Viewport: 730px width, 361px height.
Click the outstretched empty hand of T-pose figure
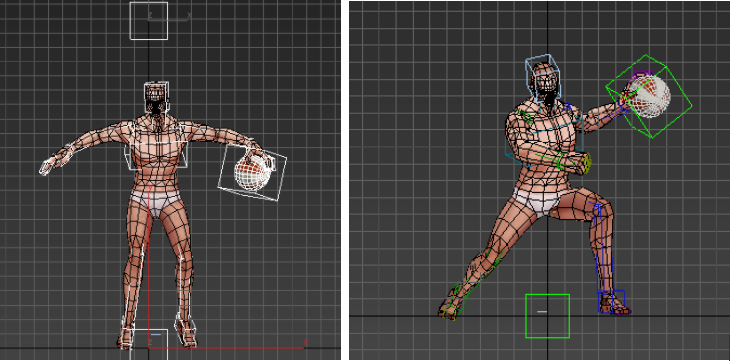pos(52,162)
